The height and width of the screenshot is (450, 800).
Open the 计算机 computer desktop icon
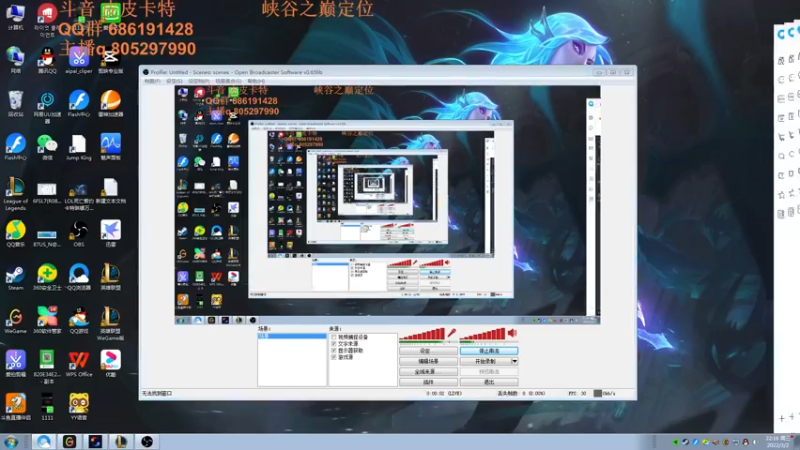click(15, 16)
